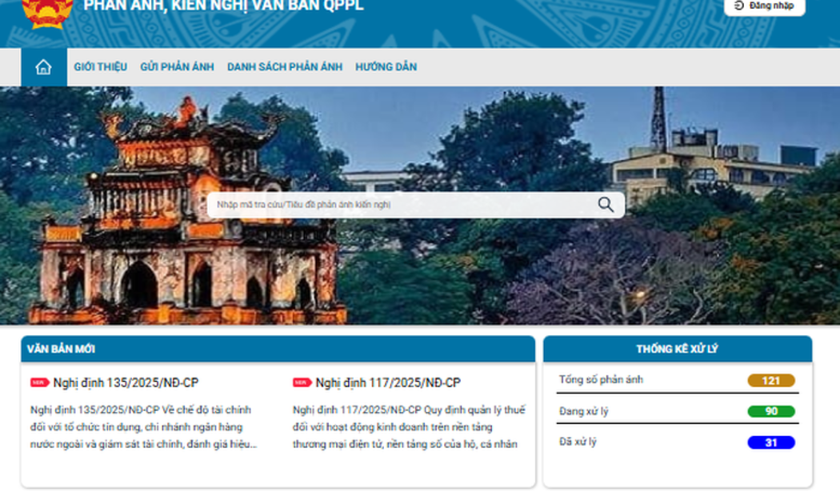The image size is (840, 504).
Task: Open the GỬI PHẢN ÁNH menu item
Action: [177, 67]
